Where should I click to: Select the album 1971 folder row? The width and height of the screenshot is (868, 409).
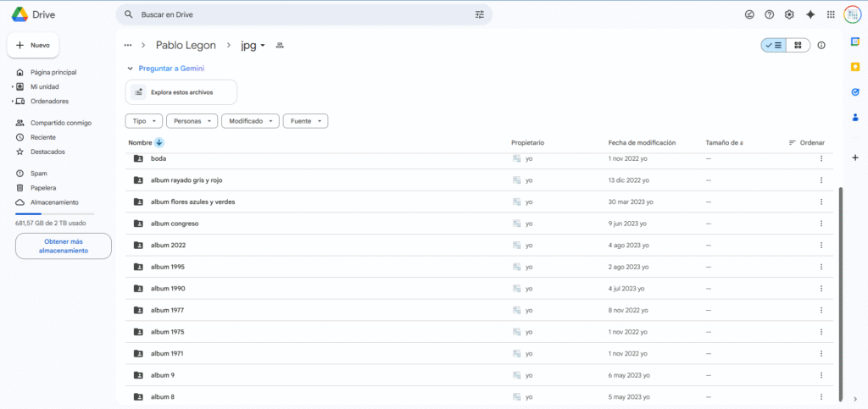(480, 354)
